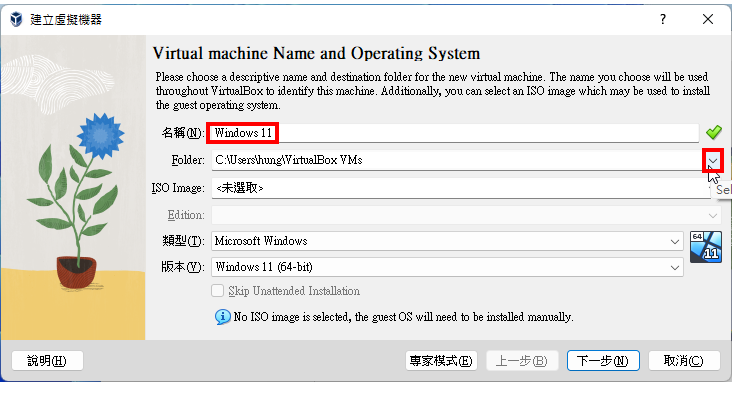Click the 名稱(N) label
Screen dimensions: 755x393
pos(182,133)
